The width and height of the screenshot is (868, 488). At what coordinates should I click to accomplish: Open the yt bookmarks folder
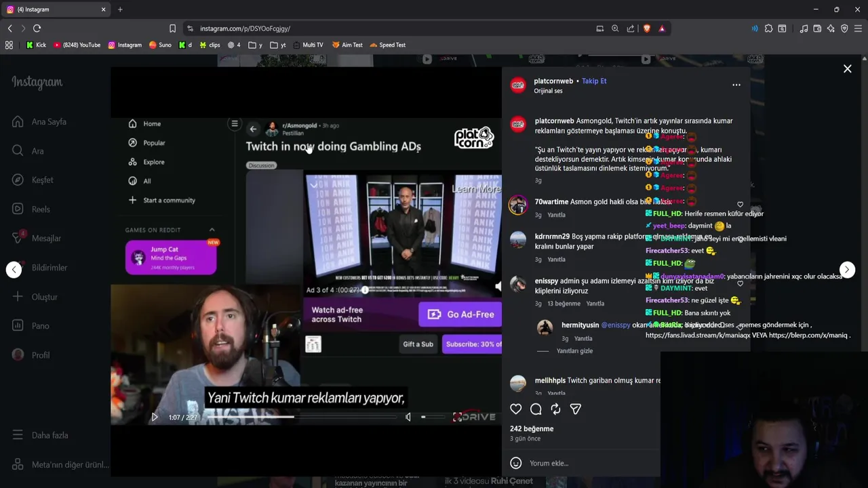point(278,45)
